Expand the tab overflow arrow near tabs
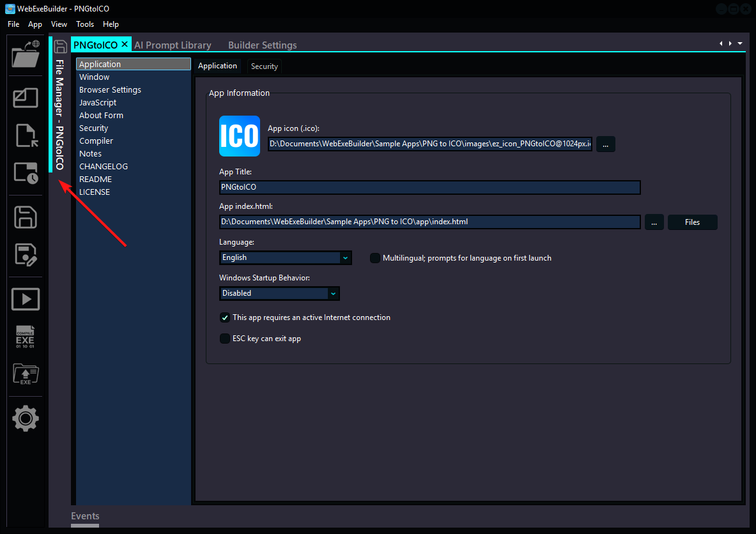756x534 pixels. pos(740,44)
